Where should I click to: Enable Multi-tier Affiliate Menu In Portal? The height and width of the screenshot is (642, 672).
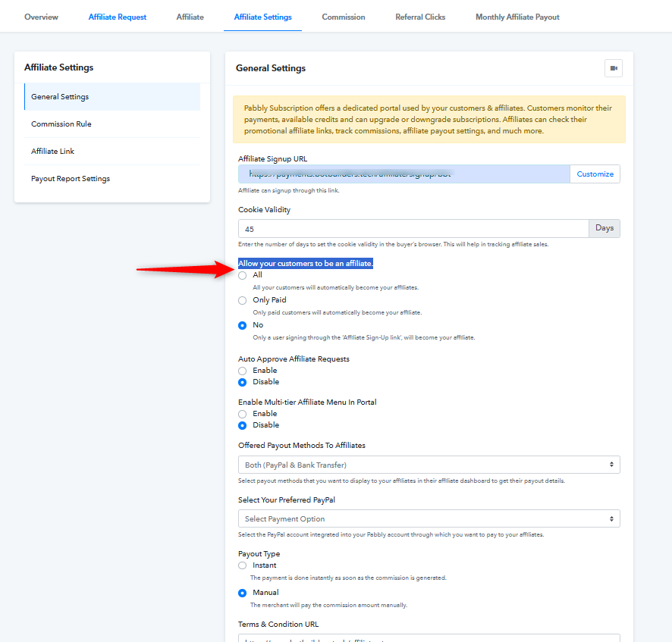tap(243, 414)
